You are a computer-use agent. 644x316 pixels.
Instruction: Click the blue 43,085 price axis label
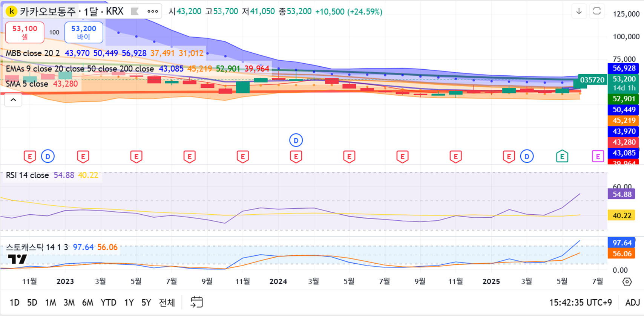point(624,153)
